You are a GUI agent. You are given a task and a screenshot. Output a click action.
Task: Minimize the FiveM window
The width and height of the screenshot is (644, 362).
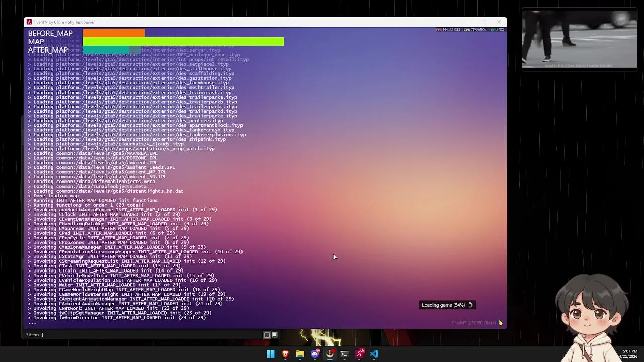pos(468,22)
